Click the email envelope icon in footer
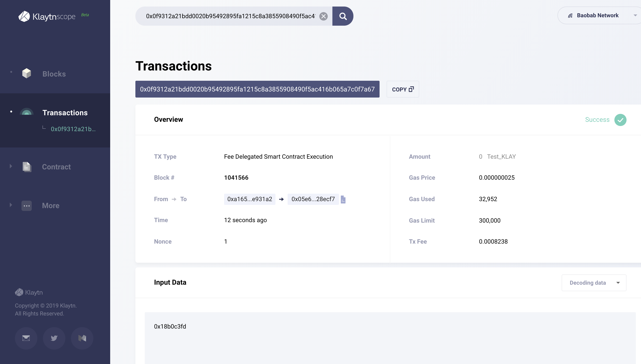Image resolution: width=641 pixels, height=364 pixels. (x=26, y=338)
